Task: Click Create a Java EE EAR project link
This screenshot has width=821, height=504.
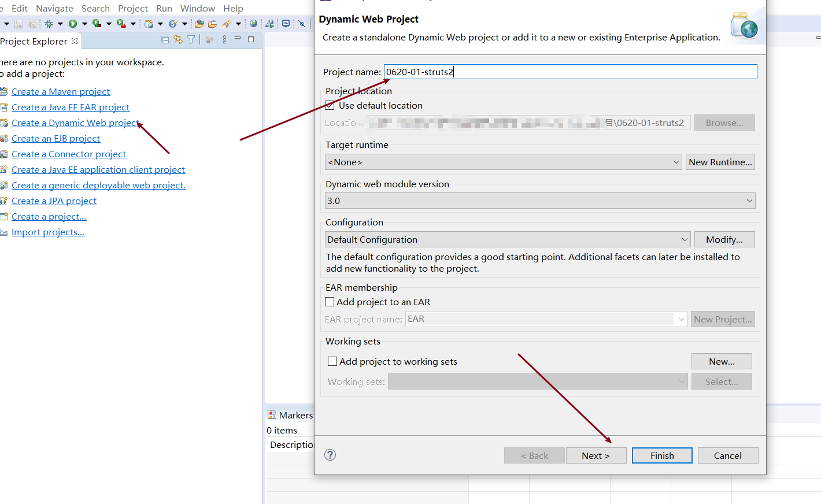Action: click(71, 107)
